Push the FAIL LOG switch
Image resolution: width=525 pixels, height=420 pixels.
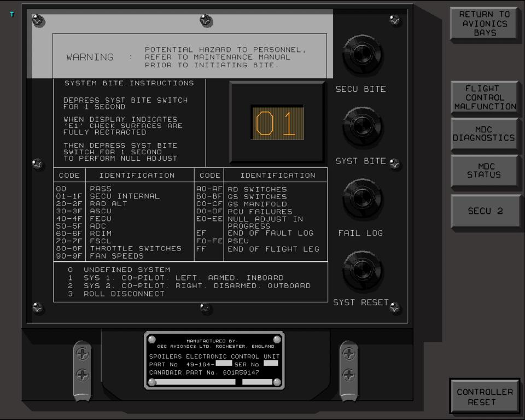362,199
